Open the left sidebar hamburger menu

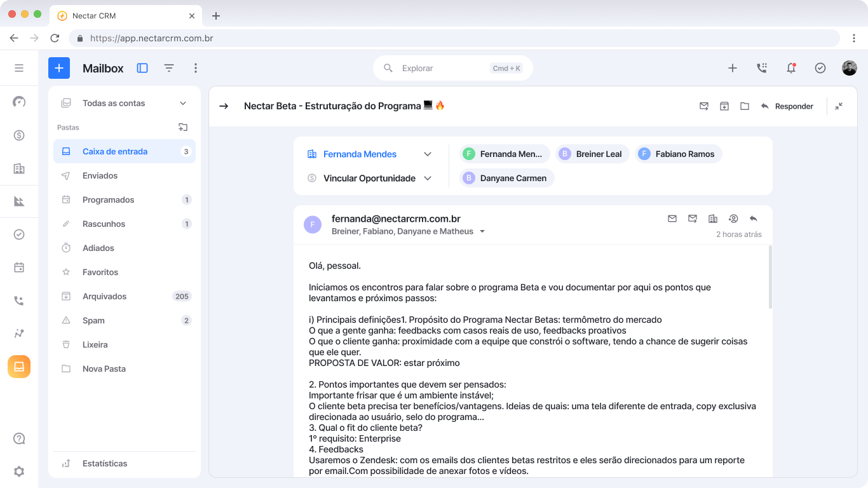19,68
